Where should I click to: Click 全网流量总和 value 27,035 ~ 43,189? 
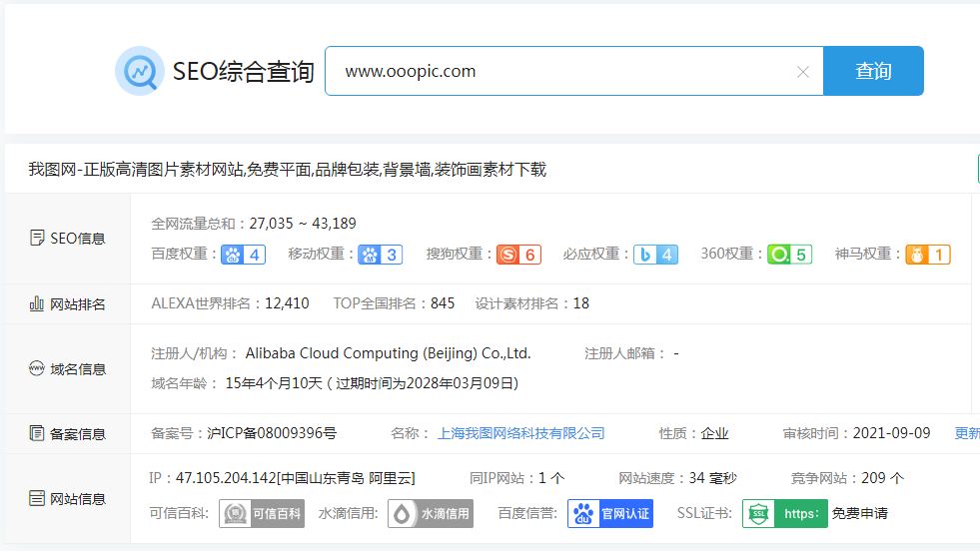pos(303,224)
